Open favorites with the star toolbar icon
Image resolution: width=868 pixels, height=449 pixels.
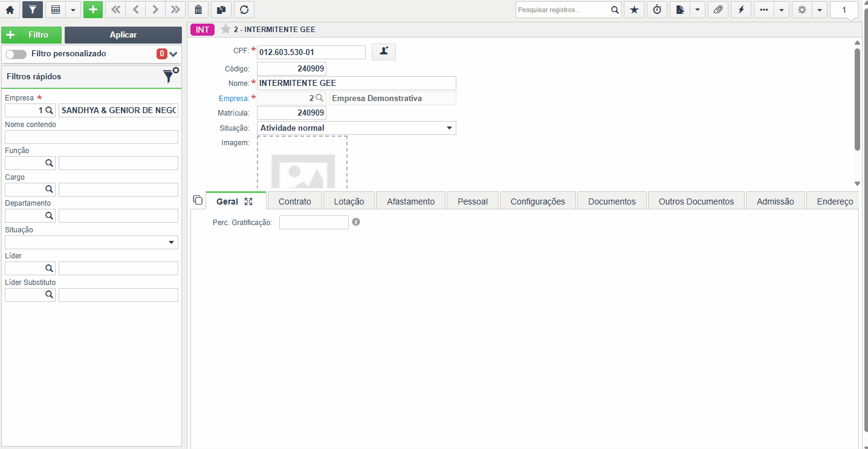(x=634, y=10)
